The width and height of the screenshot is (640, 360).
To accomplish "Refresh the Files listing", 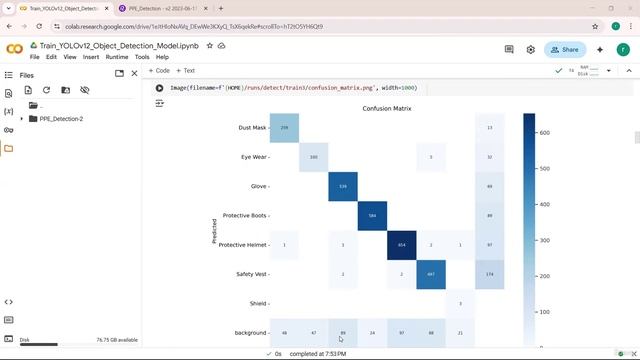I will [x=47, y=90].
